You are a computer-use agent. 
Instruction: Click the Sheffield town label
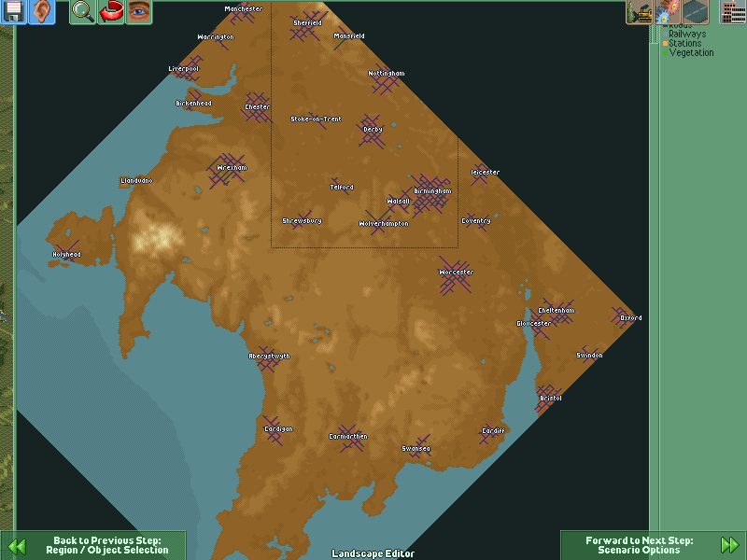[307, 22]
